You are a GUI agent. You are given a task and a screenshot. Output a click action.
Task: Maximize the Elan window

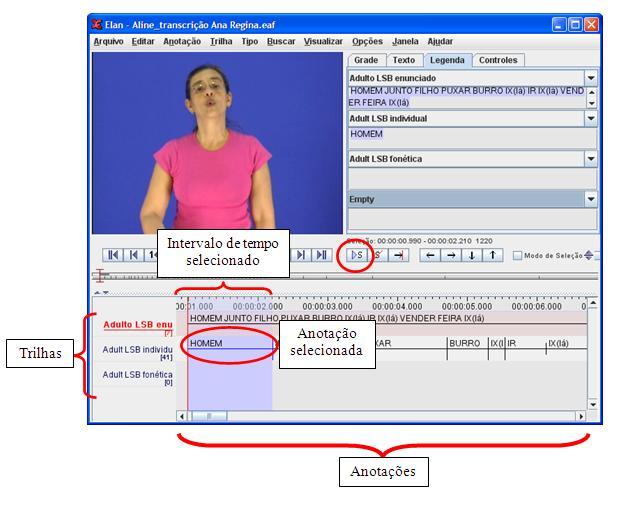pyautogui.click(x=575, y=25)
